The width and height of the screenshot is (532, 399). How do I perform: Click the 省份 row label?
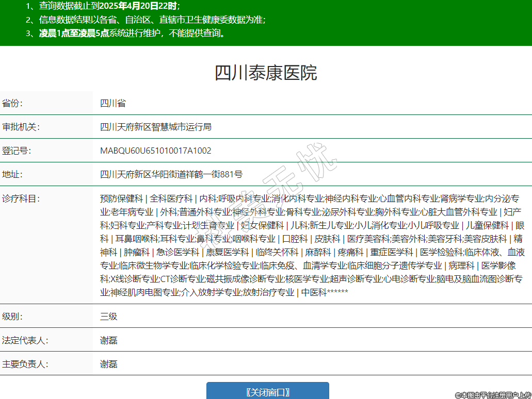tap(13, 103)
